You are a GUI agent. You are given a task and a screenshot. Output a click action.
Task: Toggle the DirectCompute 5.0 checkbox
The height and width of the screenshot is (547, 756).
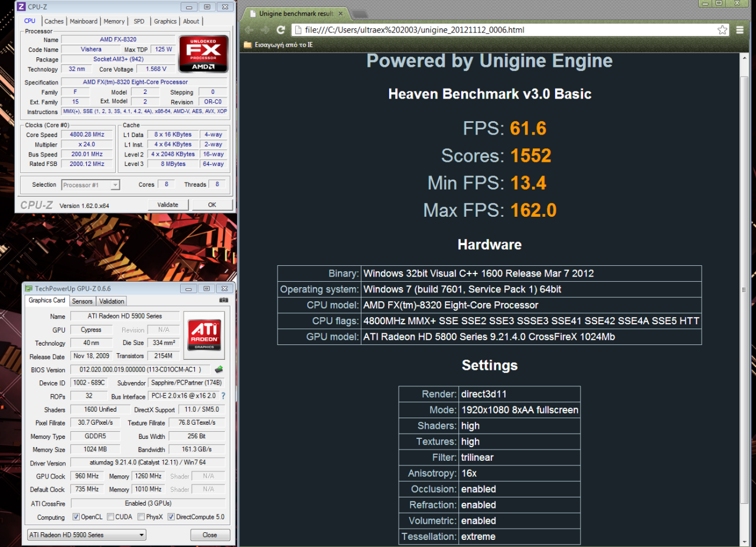pyautogui.click(x=171, y=517)
